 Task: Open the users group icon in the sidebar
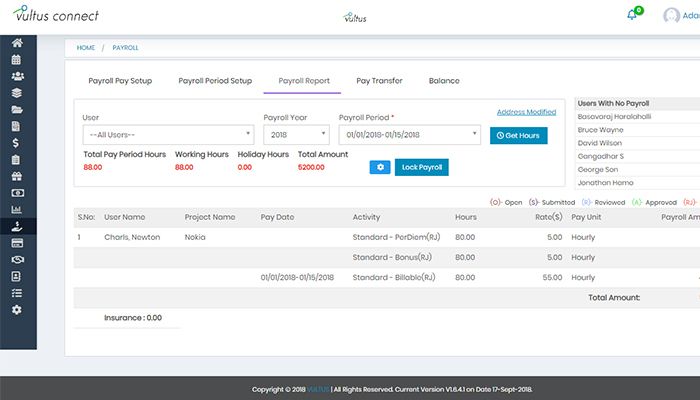pos(17,76)
